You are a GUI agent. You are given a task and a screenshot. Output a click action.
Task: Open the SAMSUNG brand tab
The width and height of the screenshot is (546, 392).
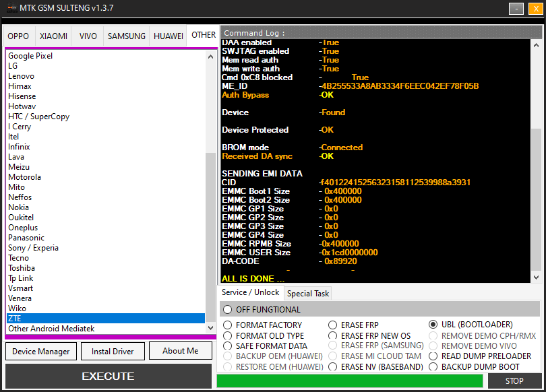(126, 36)
